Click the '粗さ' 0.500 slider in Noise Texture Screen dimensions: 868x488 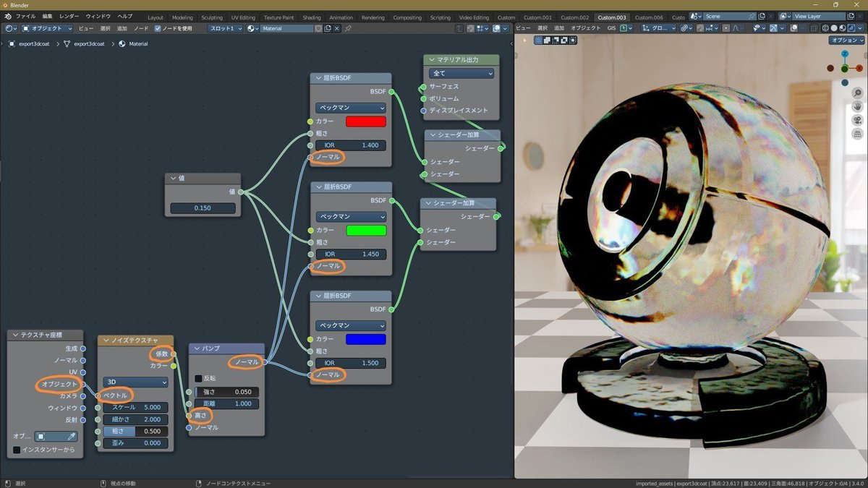[135, 431]
